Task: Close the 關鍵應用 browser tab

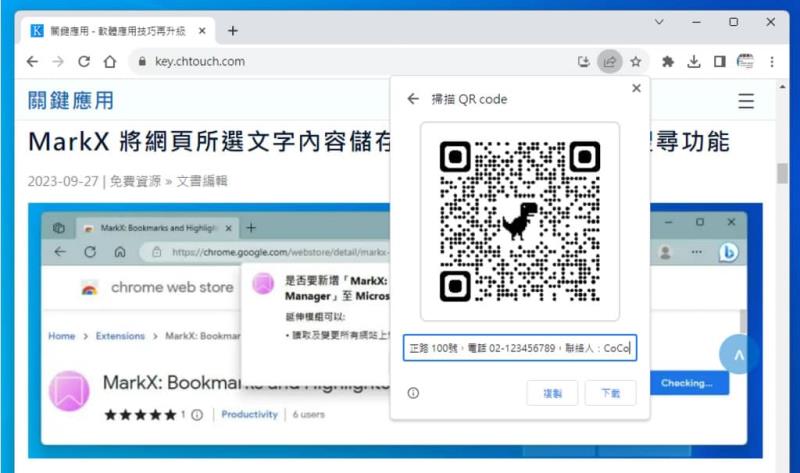Action: 202,31
